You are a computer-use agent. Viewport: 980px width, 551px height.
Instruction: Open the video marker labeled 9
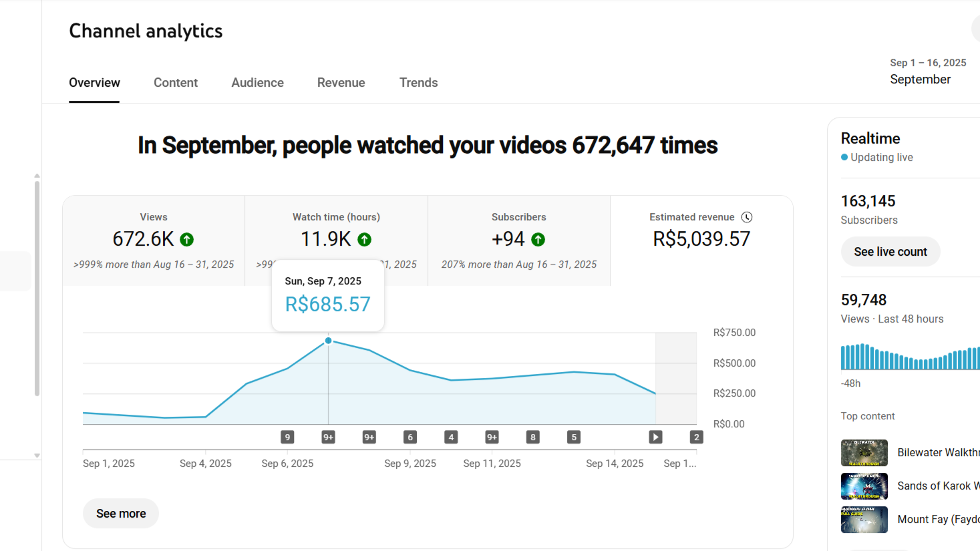pos(287,437)
